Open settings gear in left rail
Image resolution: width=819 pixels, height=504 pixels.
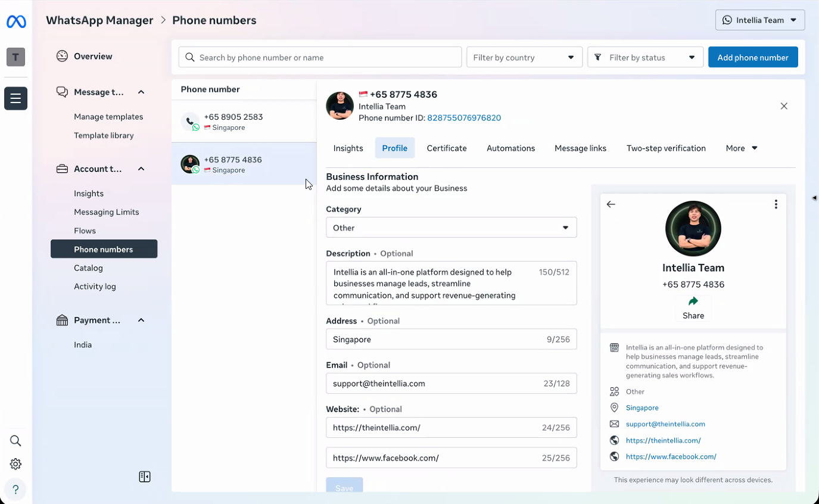click(15, 464)
